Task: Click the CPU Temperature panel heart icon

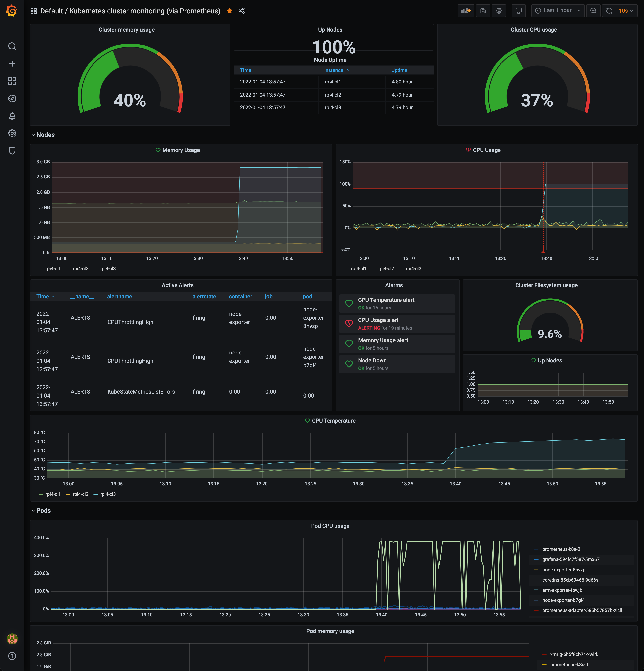Action: click(x=307, y=421)
